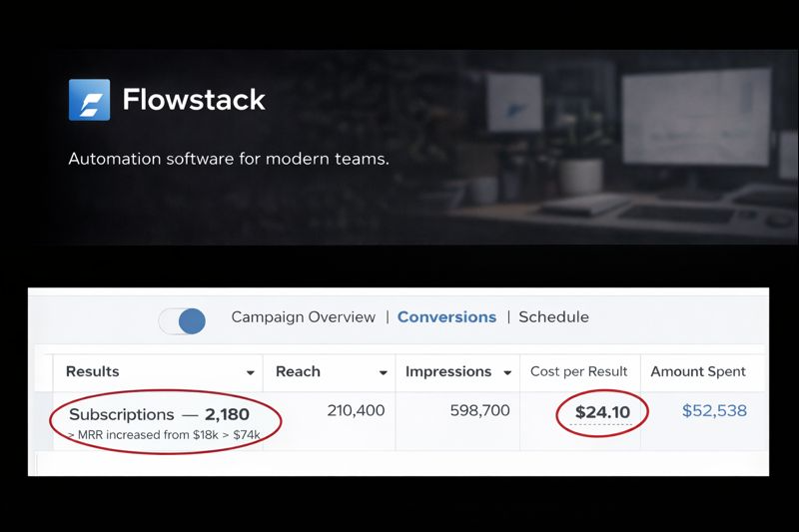Open the $52,538 amount spent link

pyautogui.click(x=714, y=411)
